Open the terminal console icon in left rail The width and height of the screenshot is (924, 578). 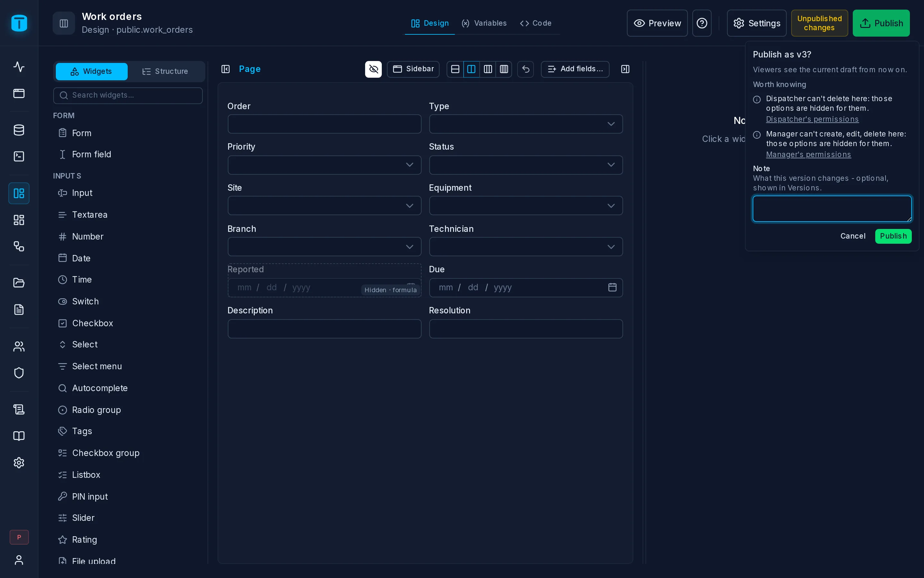[19, 156]
